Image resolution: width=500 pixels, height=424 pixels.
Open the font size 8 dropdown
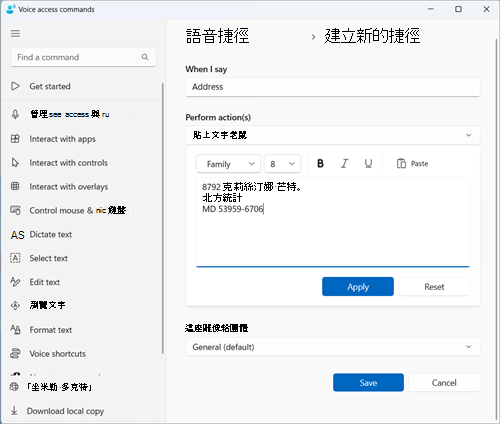pyautogui.click(x=282, y=164)
